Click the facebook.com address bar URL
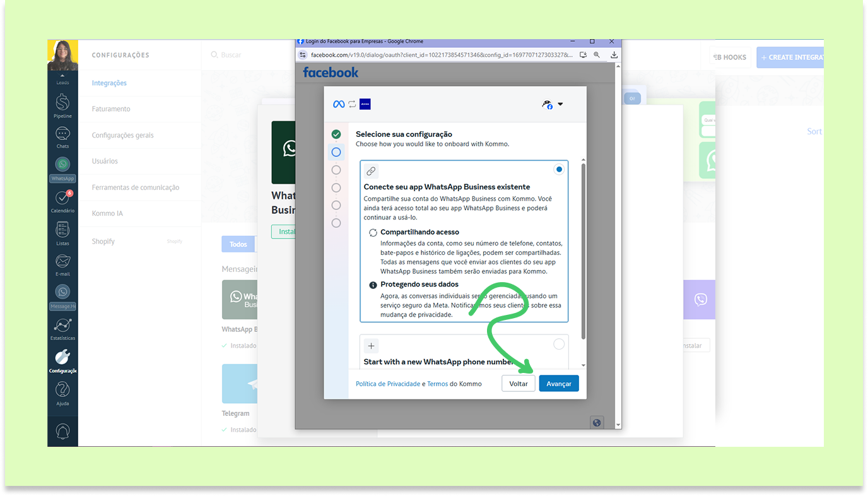Screen dimensions: 868x496 pyautogui.click(x=442, y=55)
